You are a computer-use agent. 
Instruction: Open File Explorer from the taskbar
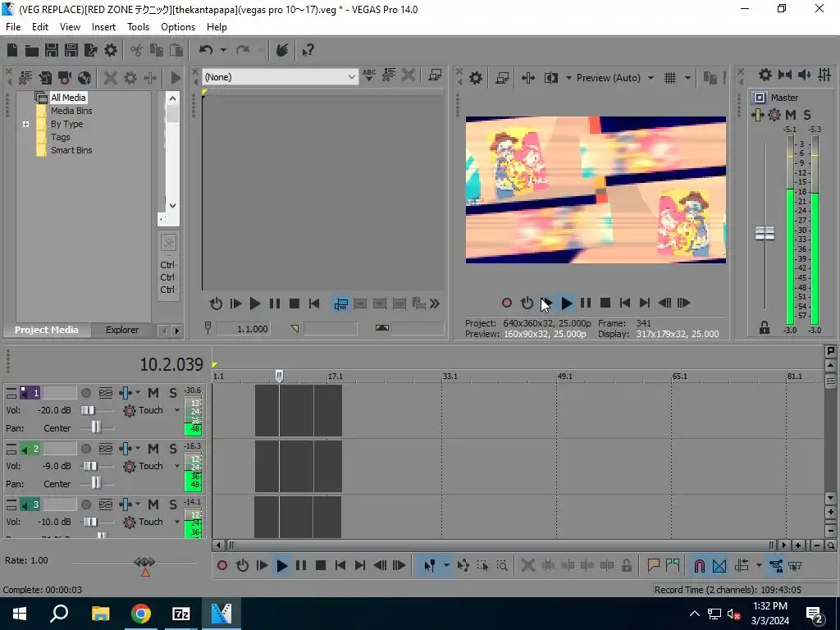pos(101,614)
